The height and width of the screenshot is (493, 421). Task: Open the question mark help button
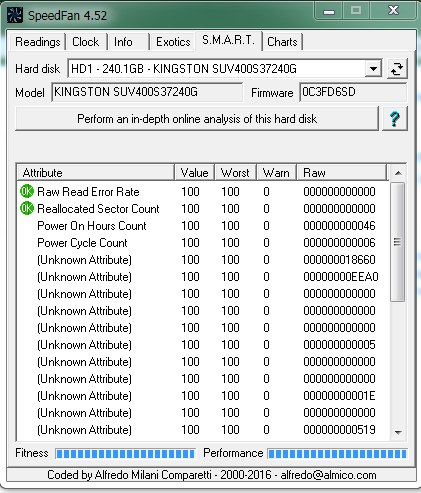point(395,119)
